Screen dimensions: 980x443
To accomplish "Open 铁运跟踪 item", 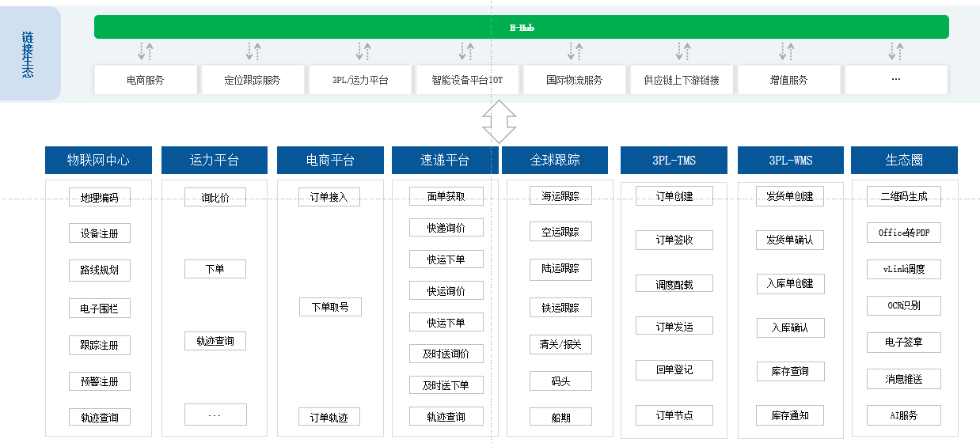I will [x=560, y=308].
